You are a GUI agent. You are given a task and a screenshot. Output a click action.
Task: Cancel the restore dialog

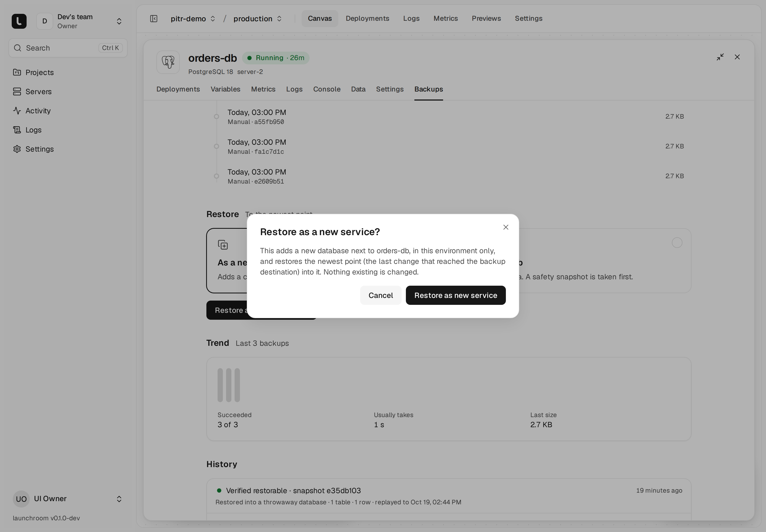381,295
